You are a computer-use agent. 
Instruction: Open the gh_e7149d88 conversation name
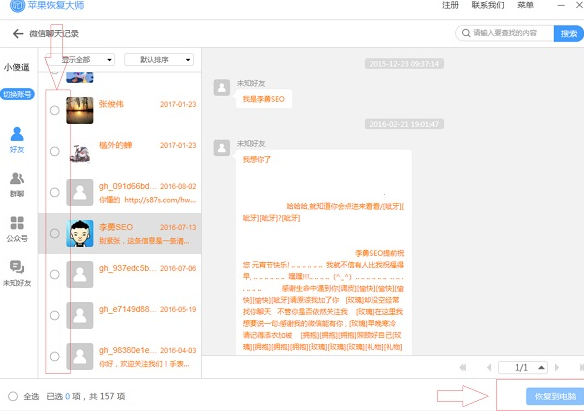(128, 309)
